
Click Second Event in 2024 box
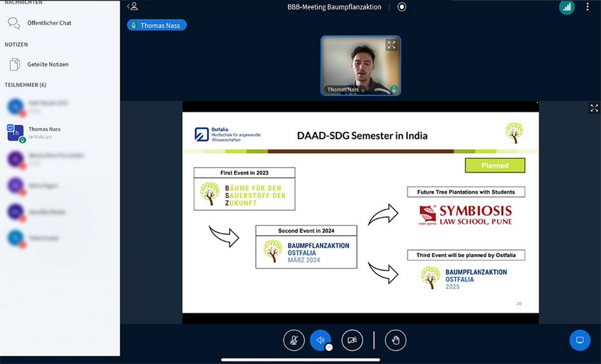point(307,247)
